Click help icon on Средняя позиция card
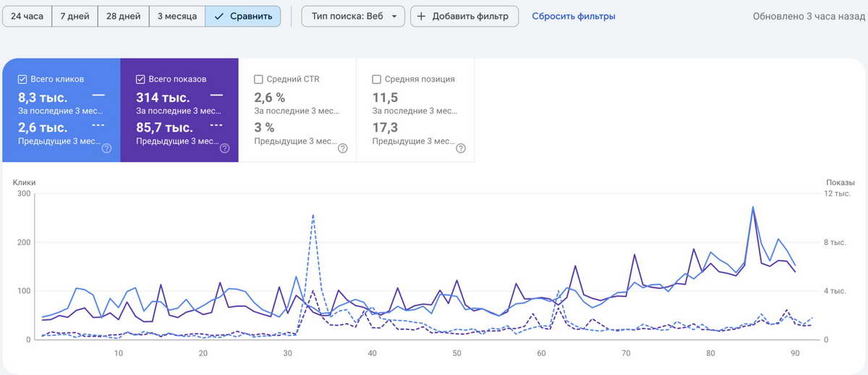The width and height of the screenshot is (868, 375). 460,148
